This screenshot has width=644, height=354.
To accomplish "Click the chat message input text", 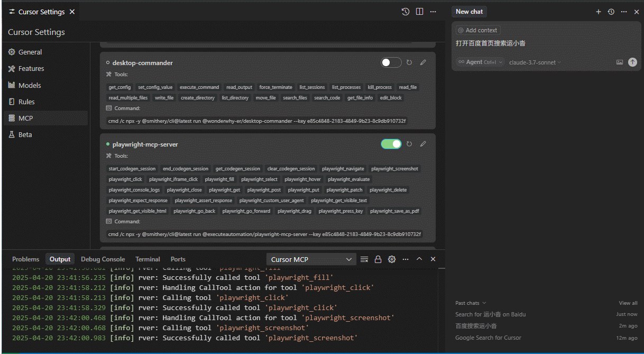I will click(x=491, y=43).
